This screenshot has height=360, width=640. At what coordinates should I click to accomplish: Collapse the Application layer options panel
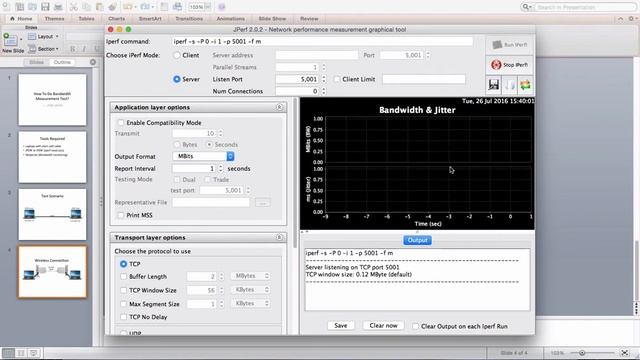tap(279, 107)
